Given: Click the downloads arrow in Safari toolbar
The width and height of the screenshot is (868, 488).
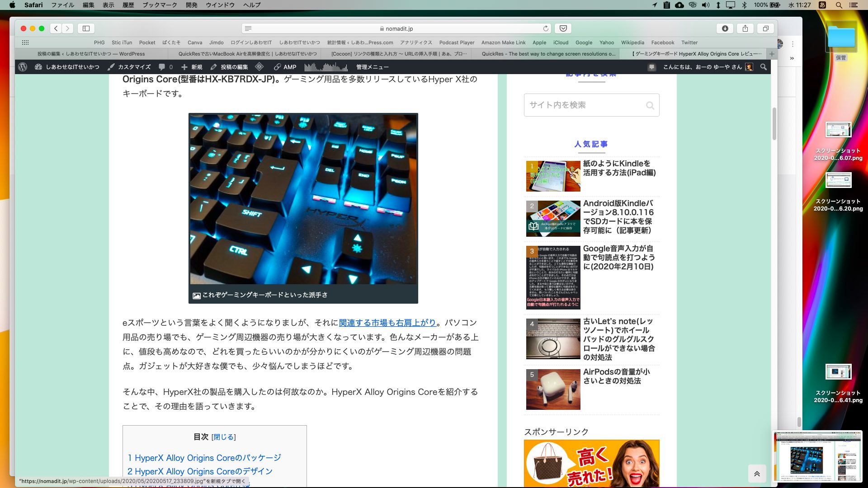Looking at the screenshot, I should point(725,28).
